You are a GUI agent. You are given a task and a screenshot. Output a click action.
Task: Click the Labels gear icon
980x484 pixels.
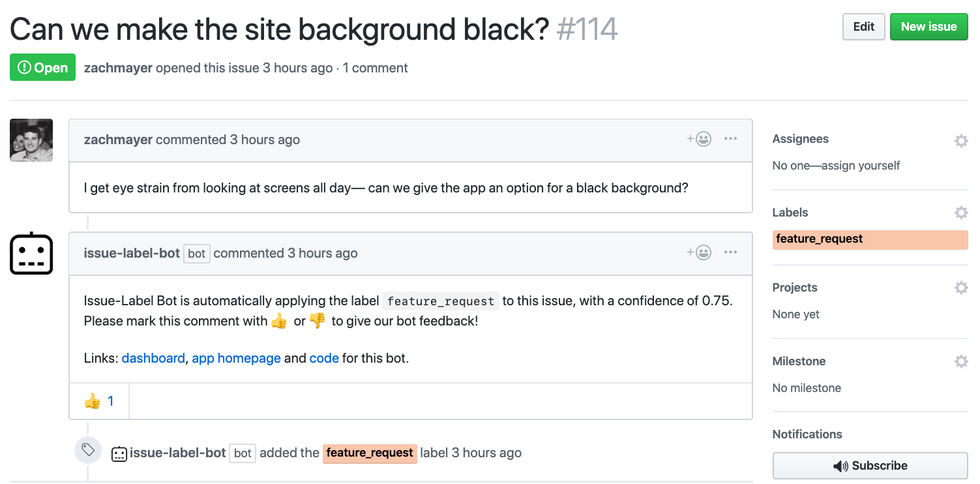(960, 213)
